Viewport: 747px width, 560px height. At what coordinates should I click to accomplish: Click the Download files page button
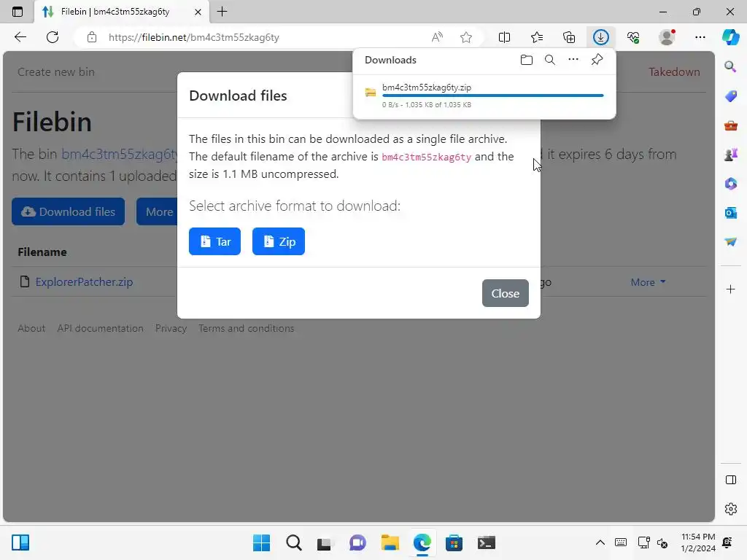68,211
